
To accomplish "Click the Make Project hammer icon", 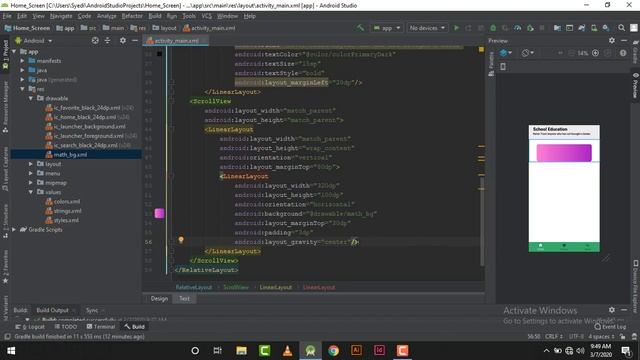I will point(360,28).
